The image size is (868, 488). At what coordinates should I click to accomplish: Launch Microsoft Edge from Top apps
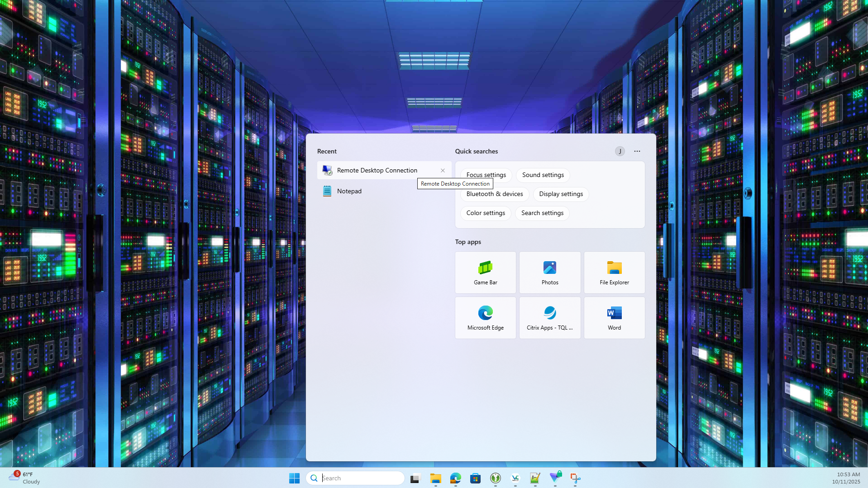point(485,317)
